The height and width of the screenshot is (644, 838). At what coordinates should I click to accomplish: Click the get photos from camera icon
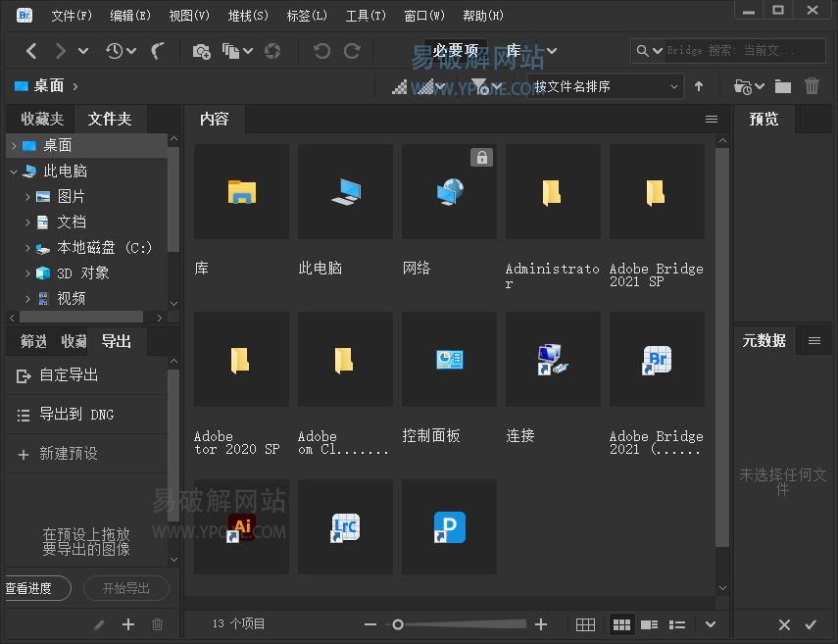[x=201, y=51]
